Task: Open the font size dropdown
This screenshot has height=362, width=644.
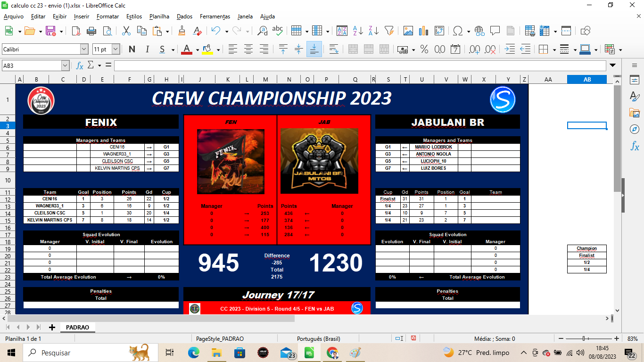Action: pyautogui.click(x=116, y=49)
